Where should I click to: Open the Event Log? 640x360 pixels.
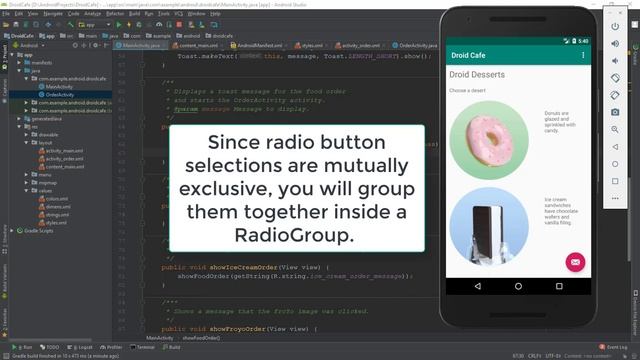pos(613,347)
